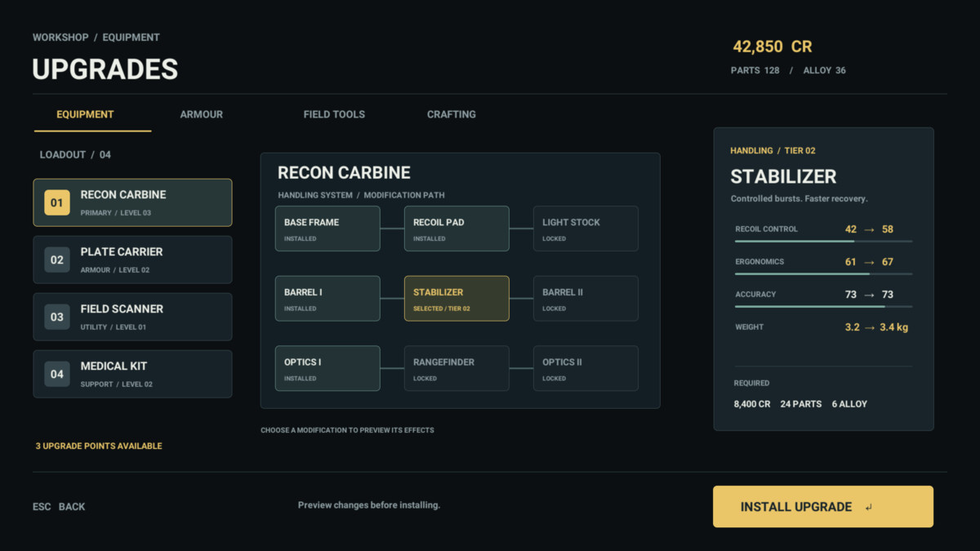The width and height of the screenshot is (980, 551).
Task: Click 'Controlled bursts. Faster recovery.' description
Action: pos(799,199)
